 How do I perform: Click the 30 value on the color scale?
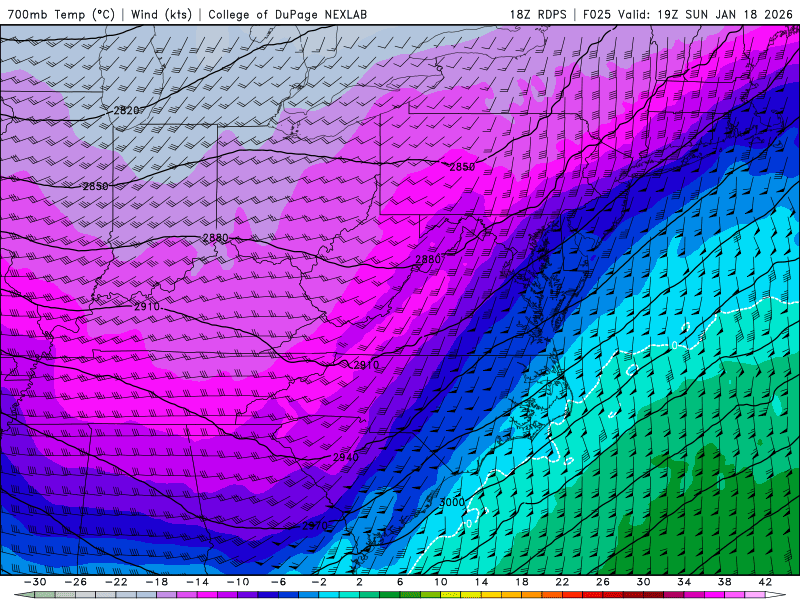(643, 582)
